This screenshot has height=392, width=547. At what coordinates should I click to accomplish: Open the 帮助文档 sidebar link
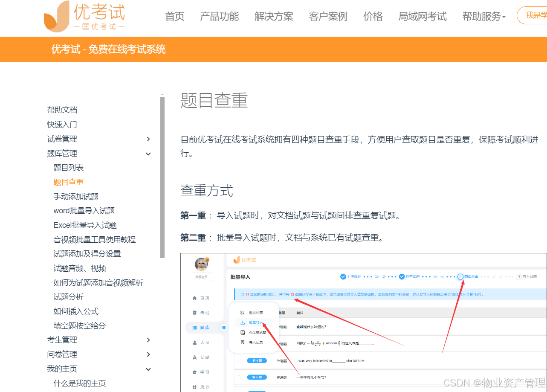62,110
